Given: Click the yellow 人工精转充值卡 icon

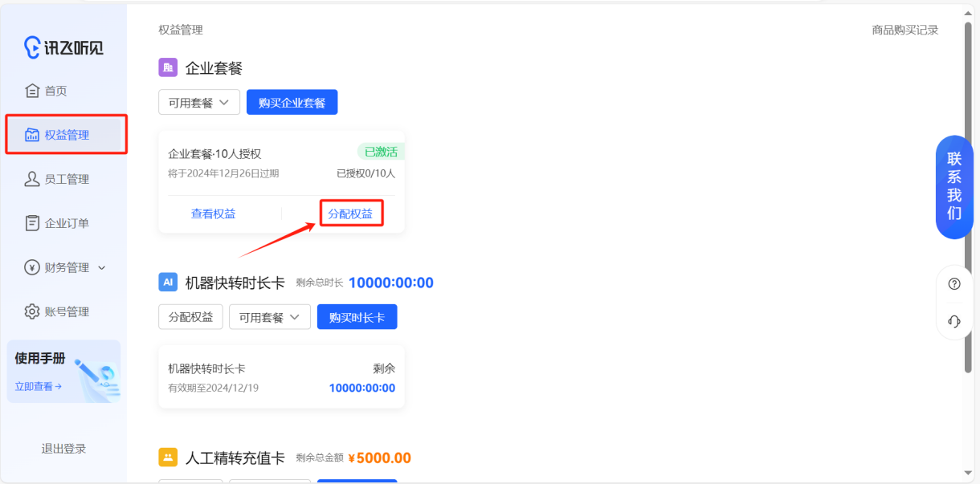Looking at the screenshot, I should 168,458.
